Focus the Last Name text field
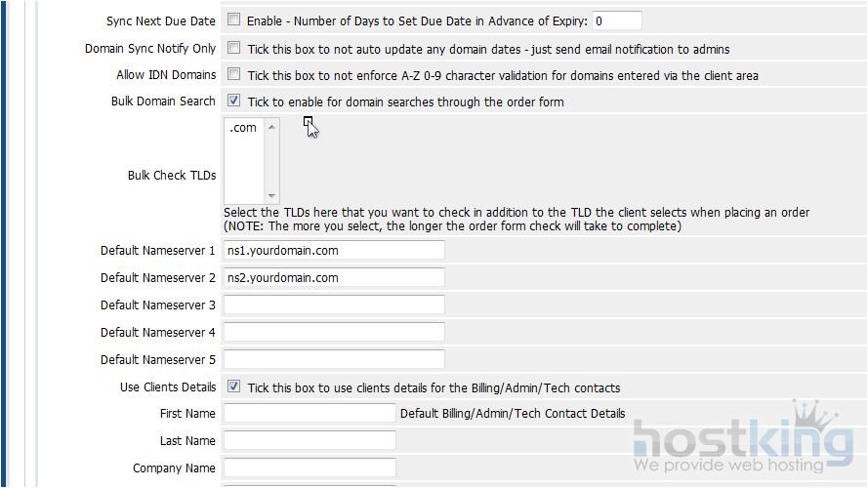The width and height of the screenshot is (868, 488). coord(310,441)
